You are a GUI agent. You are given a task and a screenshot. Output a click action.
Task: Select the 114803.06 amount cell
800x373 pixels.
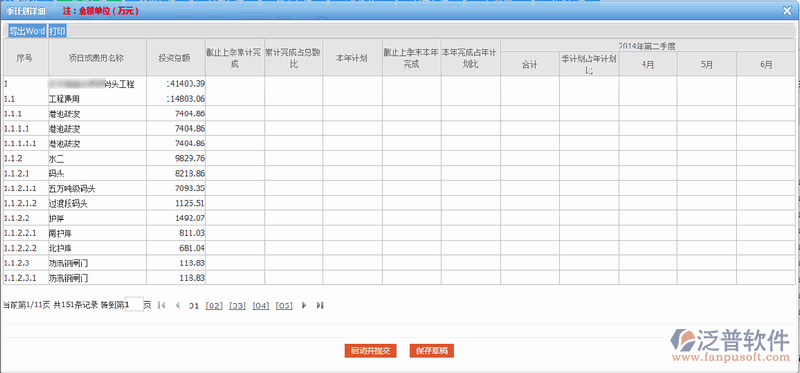pos(176,98)
